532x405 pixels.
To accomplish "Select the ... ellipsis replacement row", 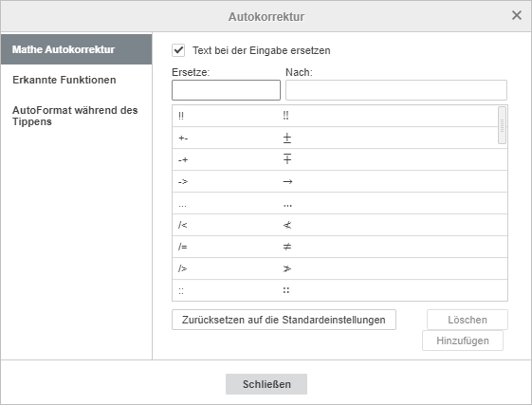I will click(339, 203).
